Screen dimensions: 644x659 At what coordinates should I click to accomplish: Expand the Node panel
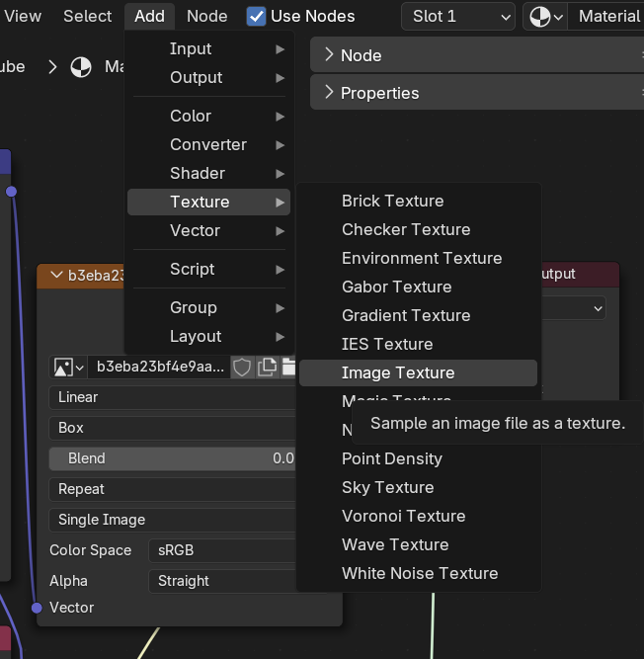(329, 55)
